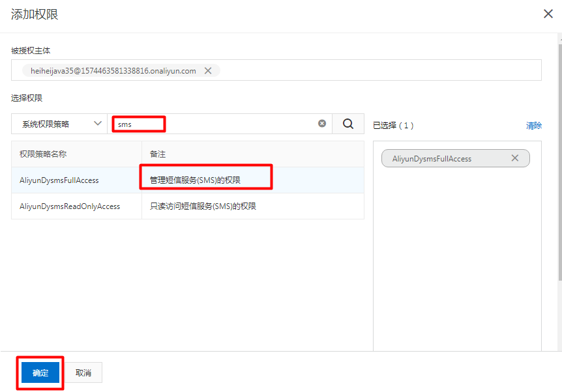Click the 已选择 (1) label
This screenshot has width=562, height=392.
tap(393, 126)
